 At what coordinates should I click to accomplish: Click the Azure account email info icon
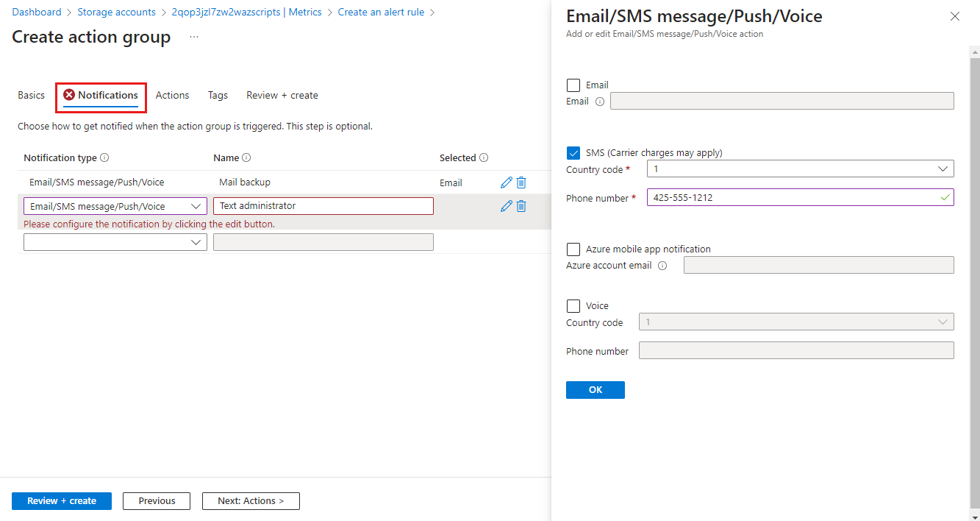coord(662,266)
